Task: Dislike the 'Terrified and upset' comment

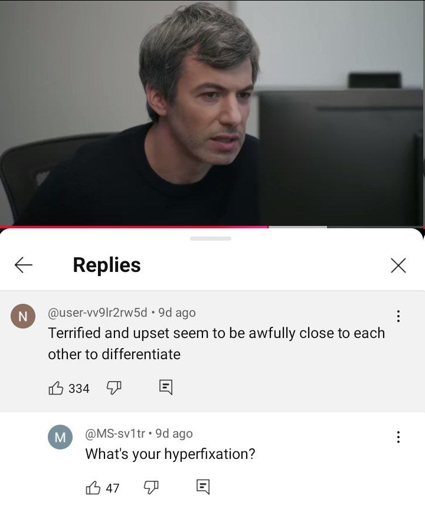Action: click(x=114, y=388)
